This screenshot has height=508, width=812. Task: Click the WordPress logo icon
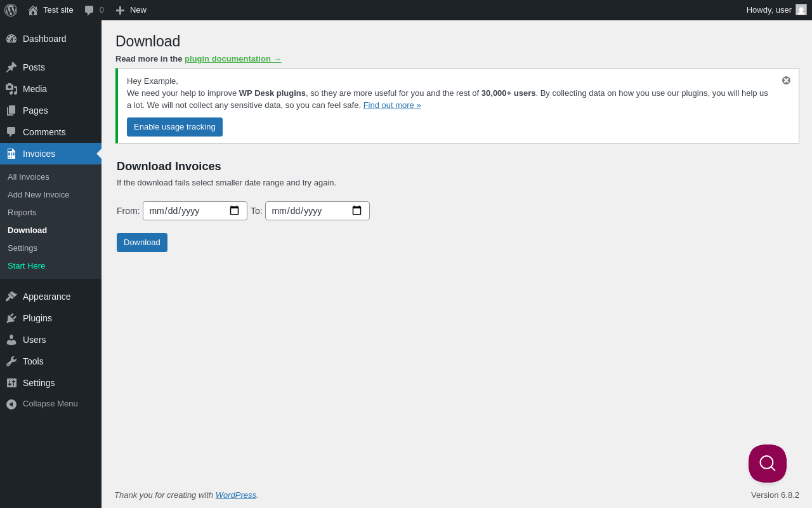pyautogui.click(x=11, y=10)
